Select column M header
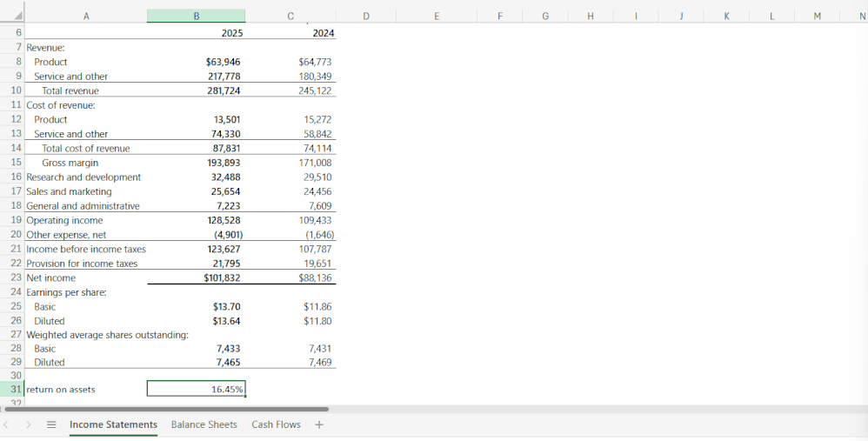The width and height of the screenshot is (868, 441). [817, 16]
